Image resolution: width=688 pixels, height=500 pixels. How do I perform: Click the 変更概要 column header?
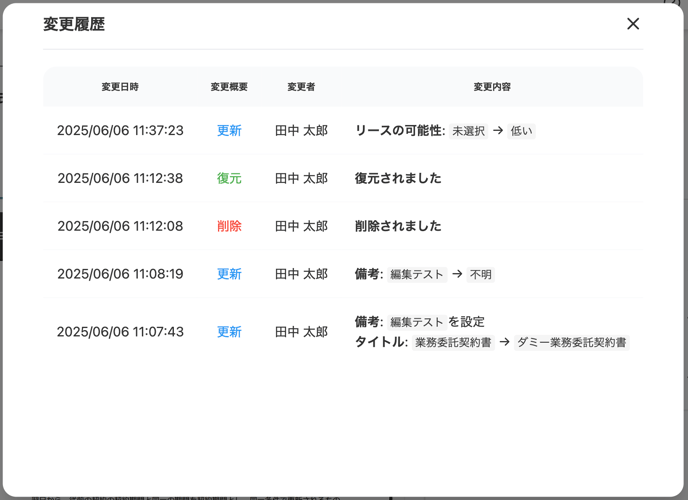coord(229,87)
